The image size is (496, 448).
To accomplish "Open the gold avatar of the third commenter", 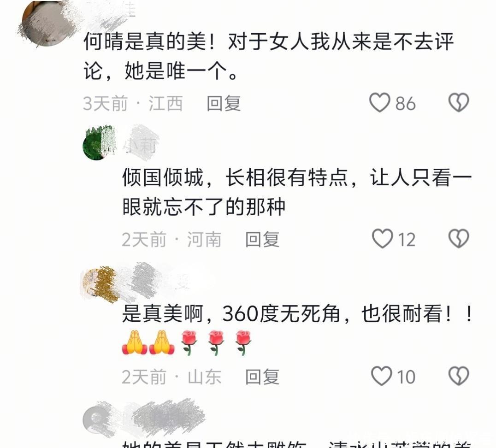I will tap(99, 283).
